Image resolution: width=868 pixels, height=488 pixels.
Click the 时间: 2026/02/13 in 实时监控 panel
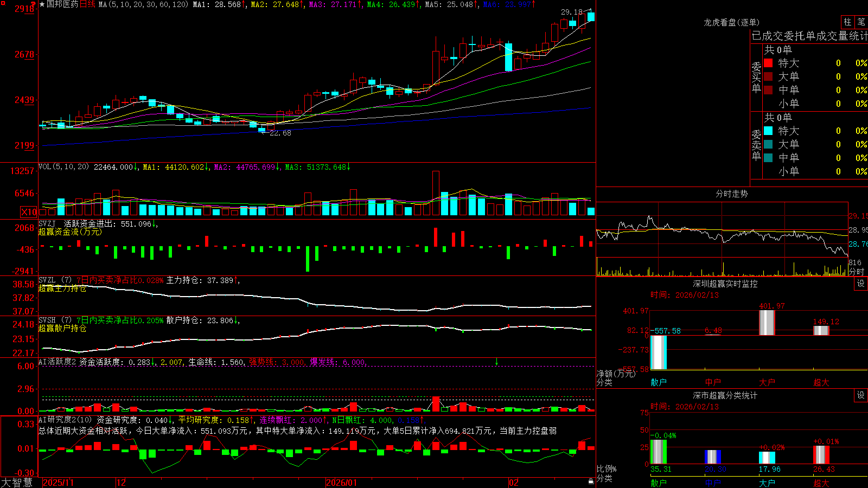click(x=685, y=295)
